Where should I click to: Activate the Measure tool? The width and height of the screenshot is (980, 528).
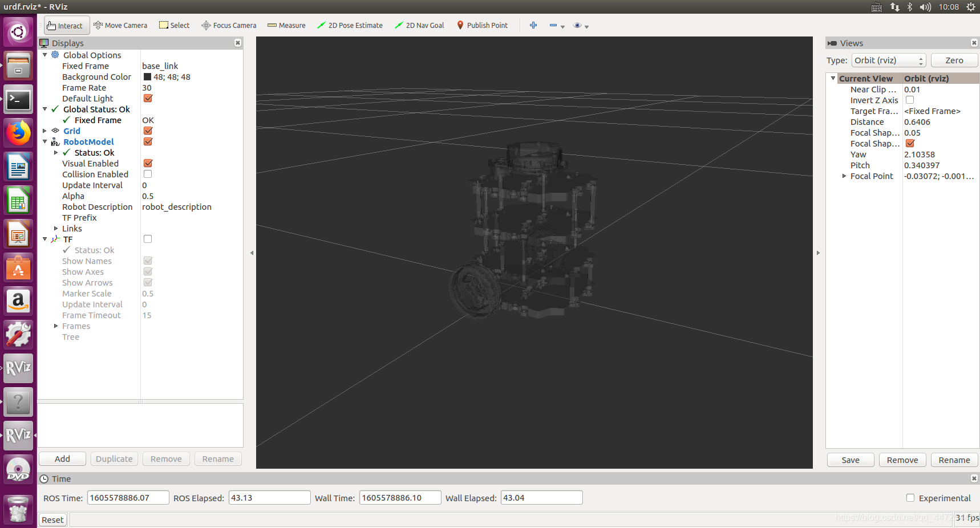click(286, 25)
